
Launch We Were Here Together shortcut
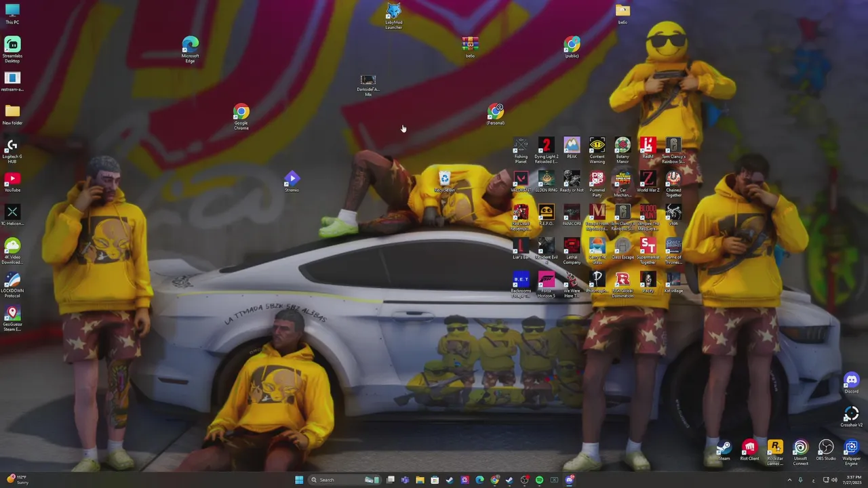tap(572, 284)
